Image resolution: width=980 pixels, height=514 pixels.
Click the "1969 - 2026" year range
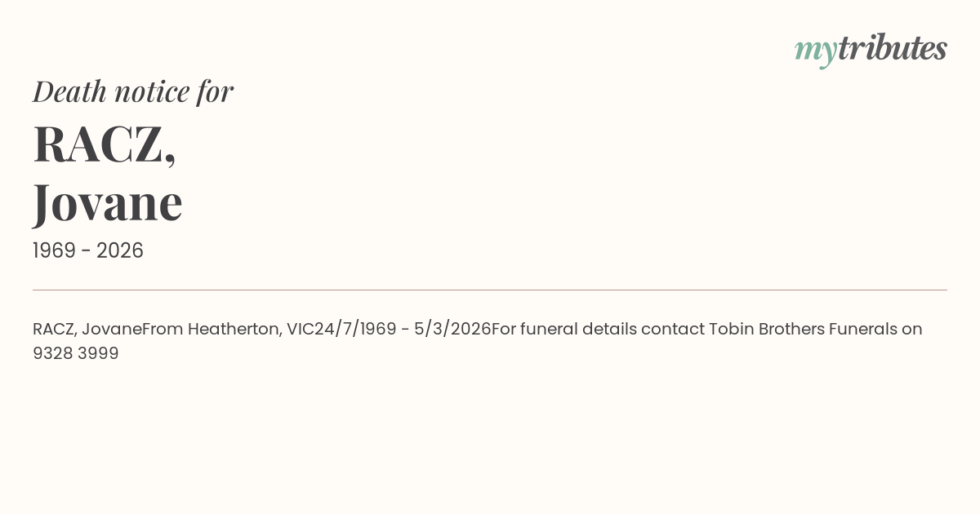pyautogui.click(x=88, y=251)
